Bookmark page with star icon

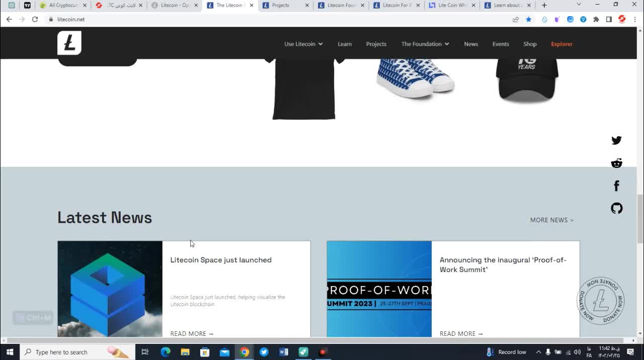coord(528,19)
